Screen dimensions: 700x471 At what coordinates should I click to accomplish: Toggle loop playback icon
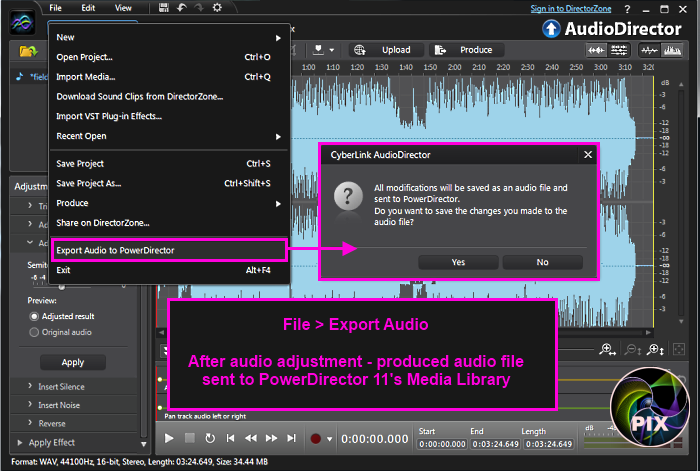tap(210, 438)
